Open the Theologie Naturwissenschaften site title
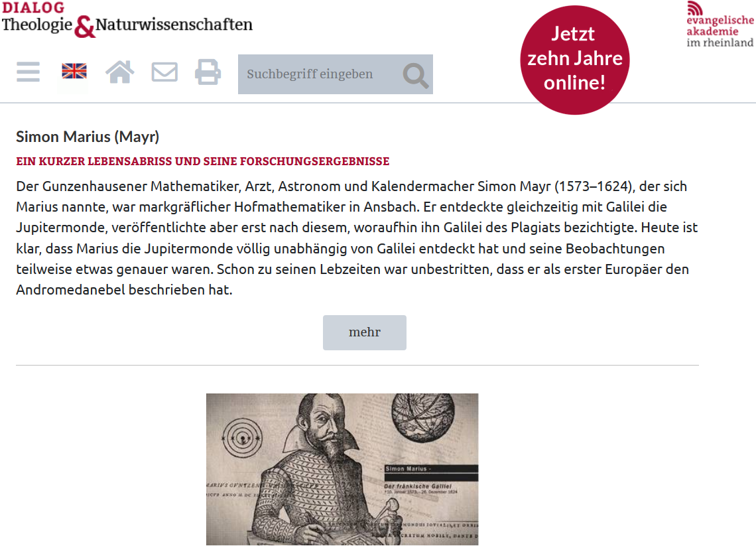 (127, 25)
